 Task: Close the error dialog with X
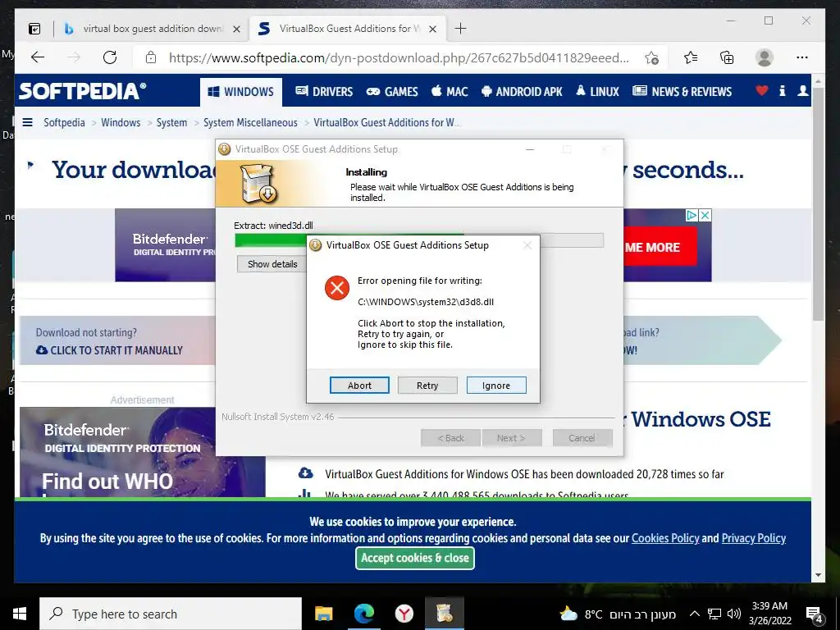click(x=527, y=245)
